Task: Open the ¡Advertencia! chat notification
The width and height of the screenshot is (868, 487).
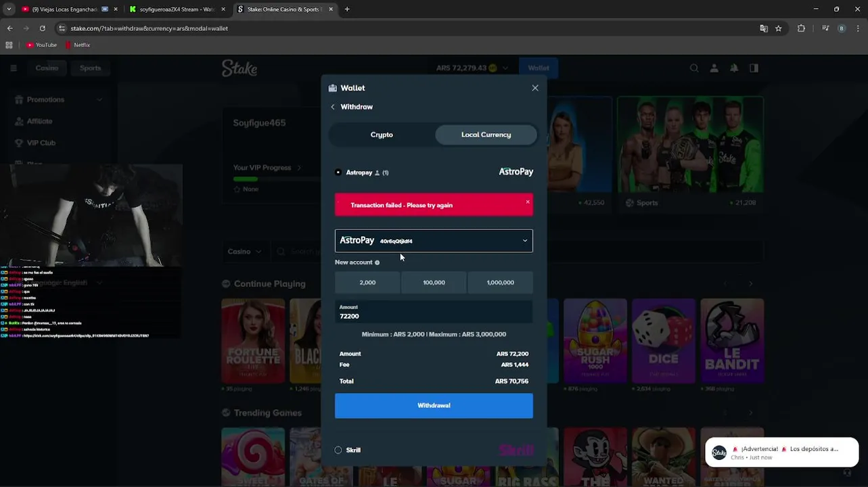Action: [782, 453]
